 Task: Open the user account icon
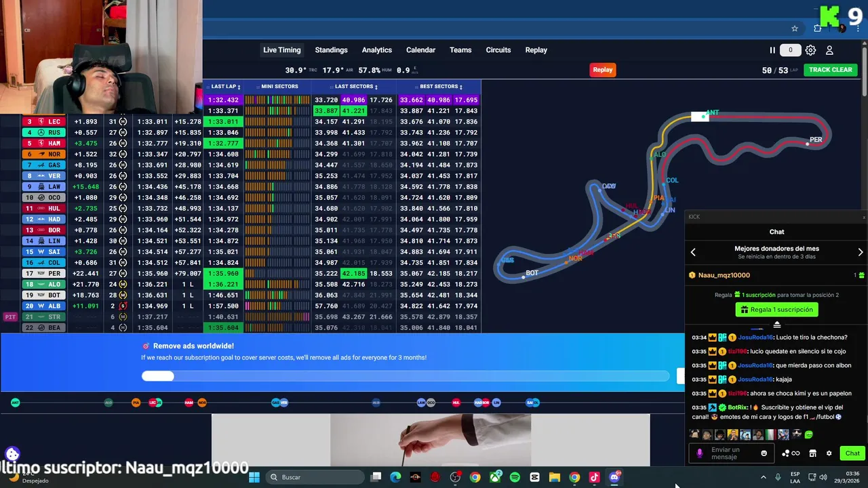point(829,50)
